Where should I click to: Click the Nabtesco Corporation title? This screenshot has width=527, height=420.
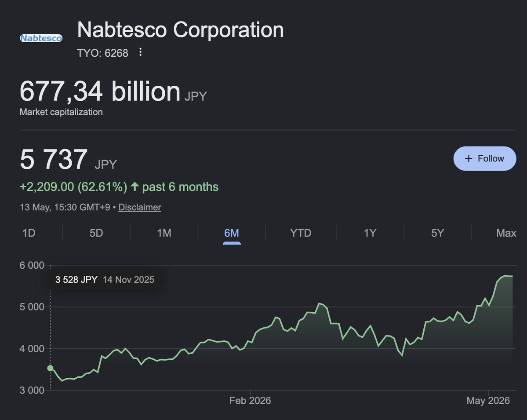(x=181, y=29)
